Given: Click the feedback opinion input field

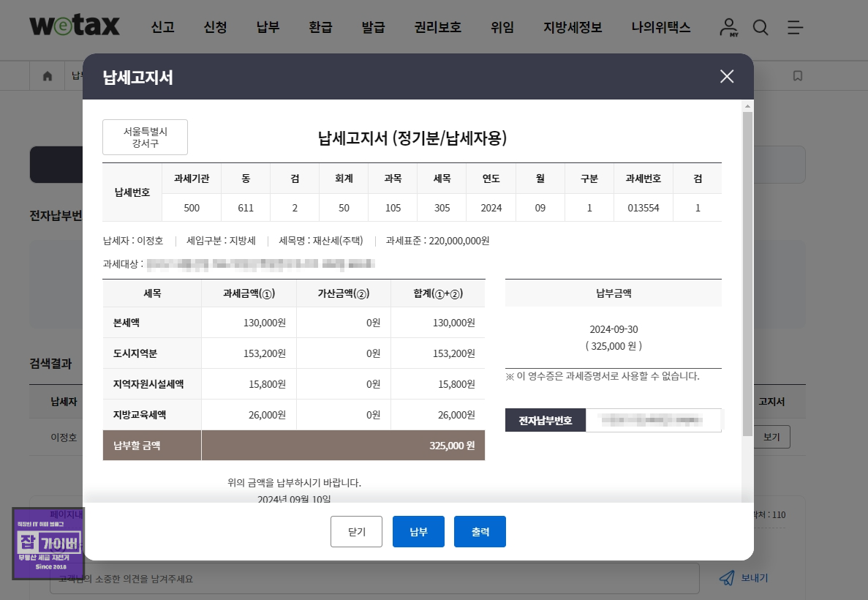Looking at the screenshot, I should pyautogui.click(x=374, y=578).
